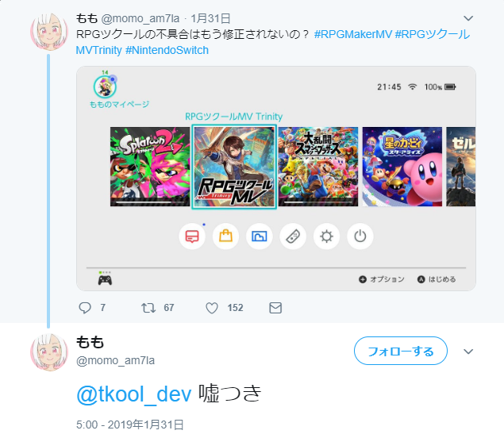The width and height of the screenshot is (504, 438).
Task: Select the album gallery icon
Action: coord(260,236)
